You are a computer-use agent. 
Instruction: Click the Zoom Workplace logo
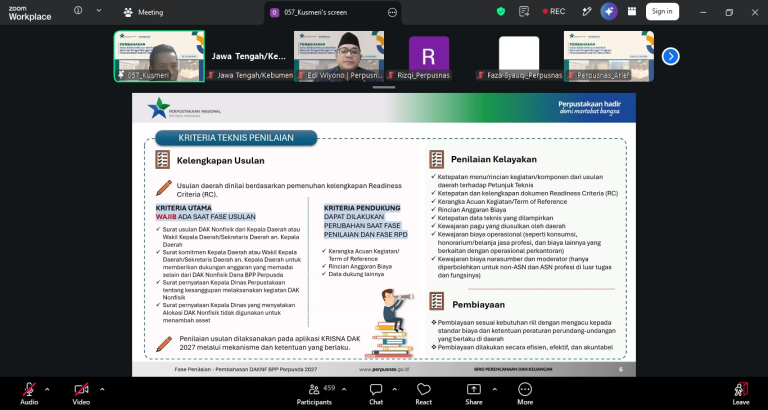(29, 14)
